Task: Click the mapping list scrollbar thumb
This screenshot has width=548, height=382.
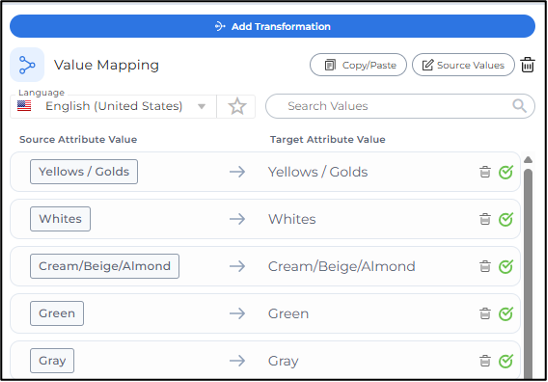Action: point(528,274)
